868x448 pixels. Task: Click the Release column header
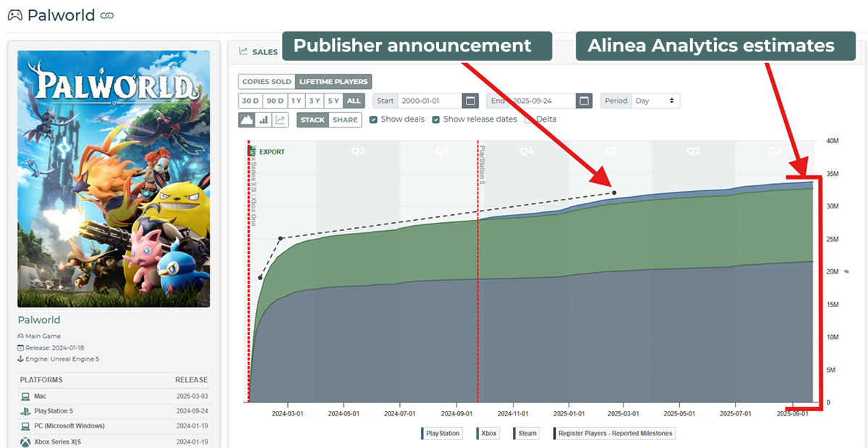coord(191,380)
